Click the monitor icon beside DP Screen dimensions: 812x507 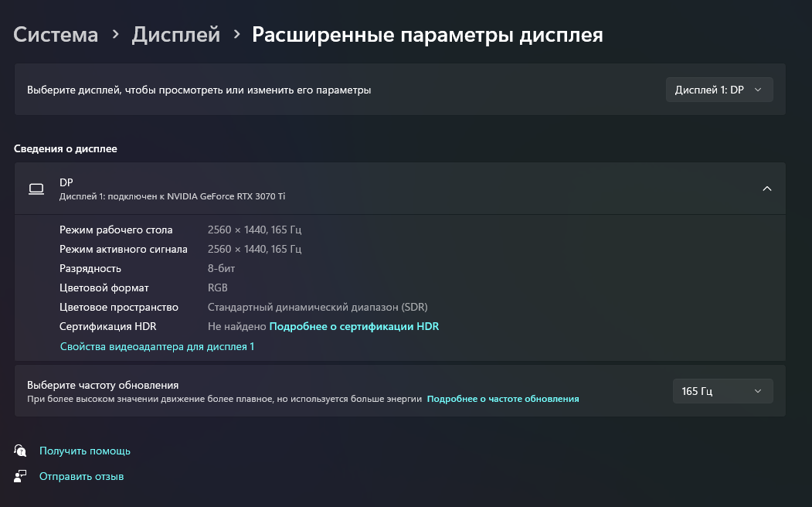pos(36,189)
